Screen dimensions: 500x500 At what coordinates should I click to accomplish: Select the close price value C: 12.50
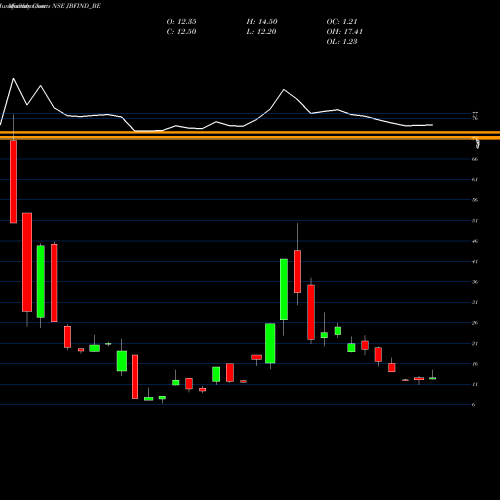coord(181,32)
